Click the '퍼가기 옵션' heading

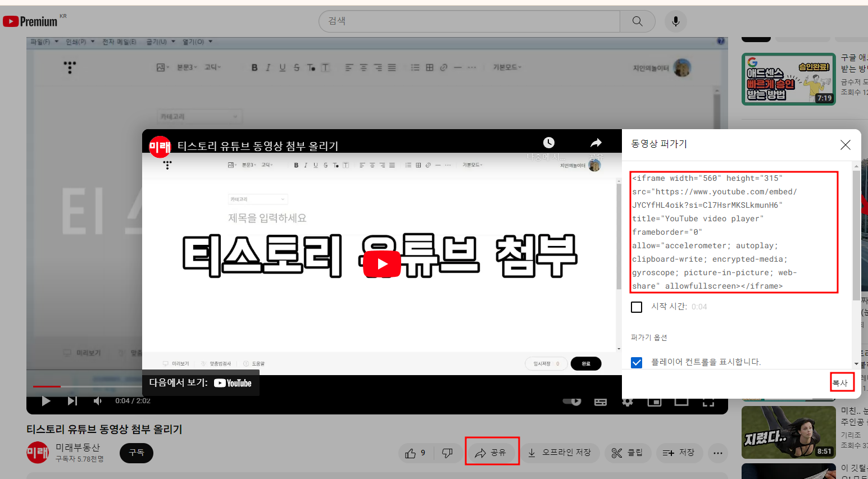pos(649,337)
